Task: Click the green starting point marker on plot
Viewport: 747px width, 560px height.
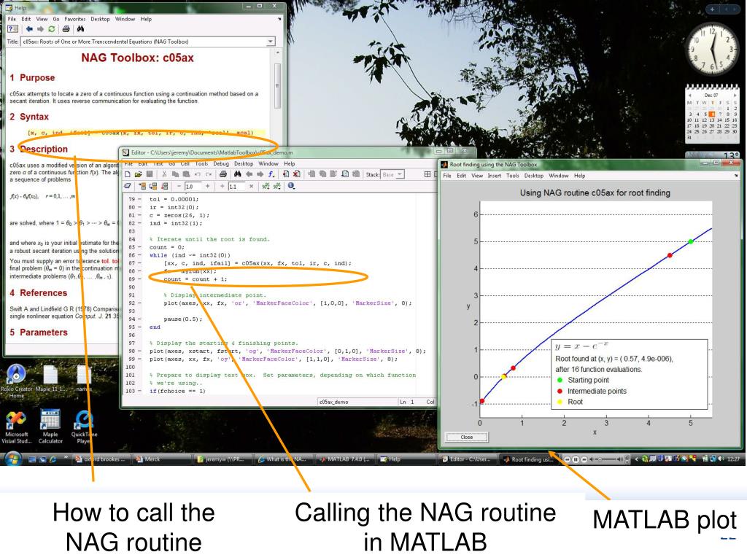Action: pyautogui.click(x=691, y=241)
